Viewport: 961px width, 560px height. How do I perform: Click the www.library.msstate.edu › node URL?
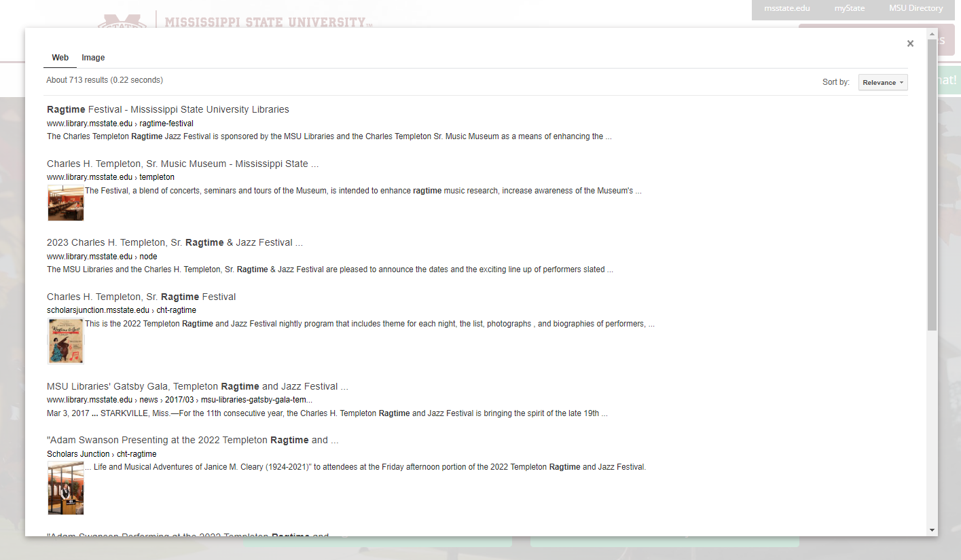(102, 257)
